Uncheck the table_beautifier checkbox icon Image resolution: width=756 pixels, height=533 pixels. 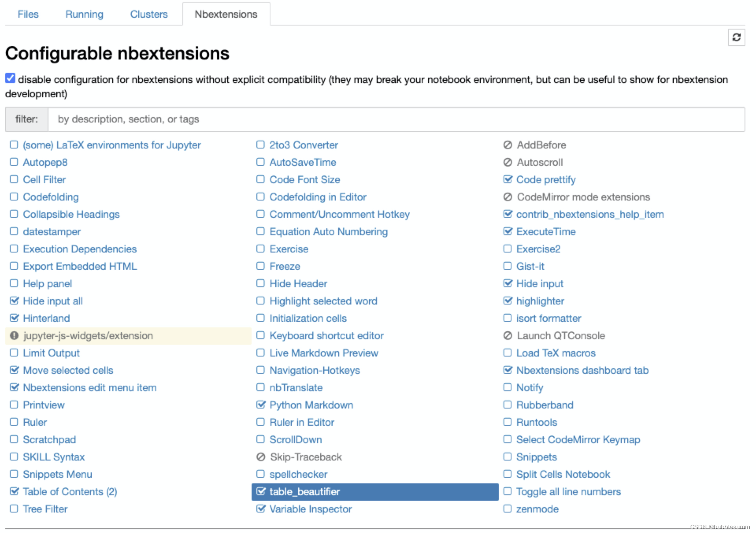(261, 491)
